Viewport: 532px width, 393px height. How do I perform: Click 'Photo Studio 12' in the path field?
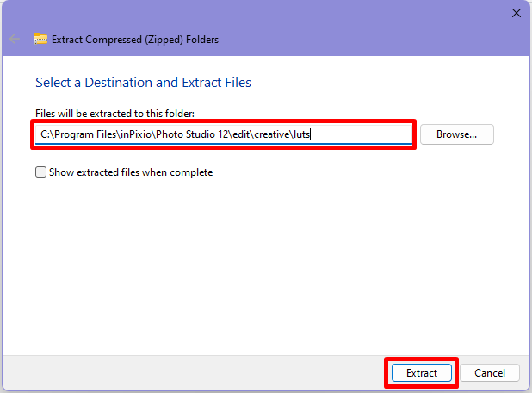coord(192,134)
